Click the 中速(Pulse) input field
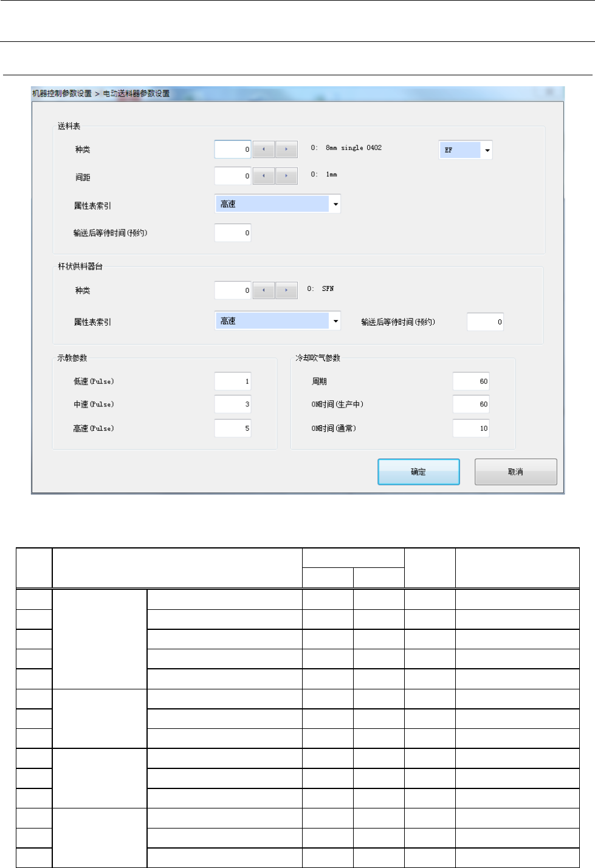This screenshot has height=868, width=595. tap(233, 404)
